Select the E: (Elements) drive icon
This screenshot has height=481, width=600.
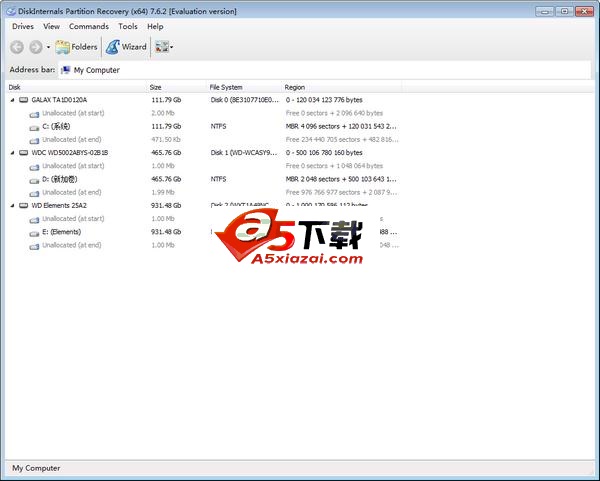(x=34, y=233)
